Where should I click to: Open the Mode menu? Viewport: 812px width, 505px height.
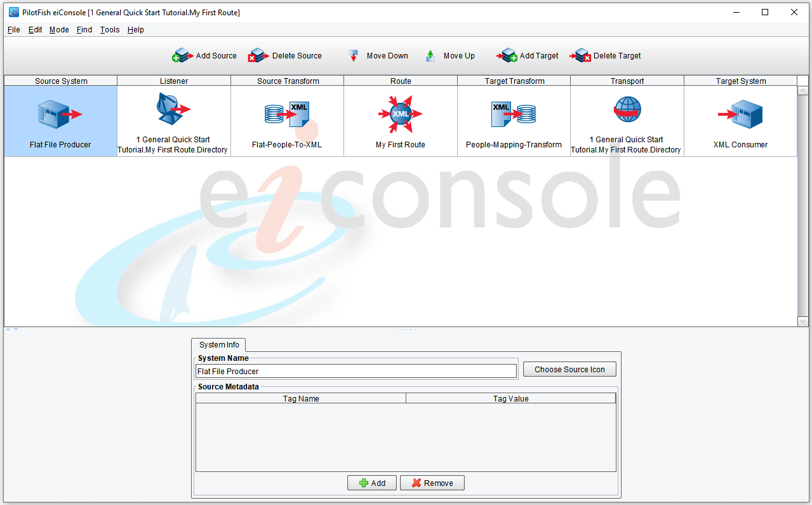(x=59, y=30)
